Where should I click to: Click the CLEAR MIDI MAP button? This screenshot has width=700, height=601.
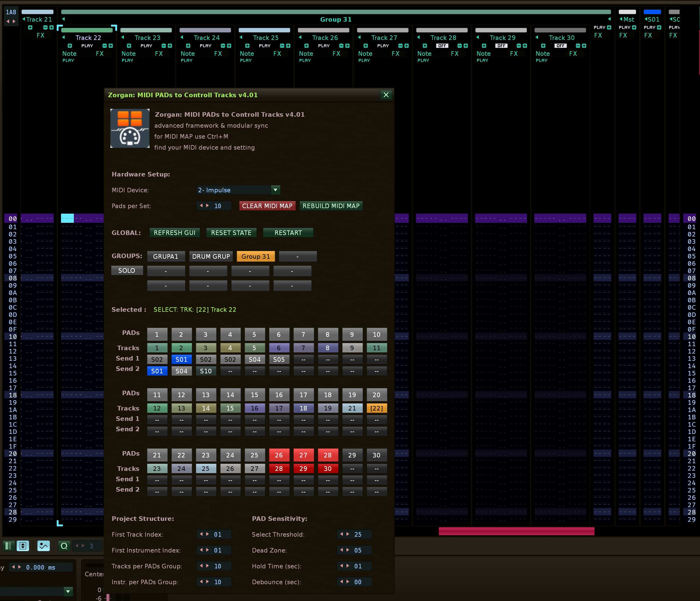click(267, 206)
